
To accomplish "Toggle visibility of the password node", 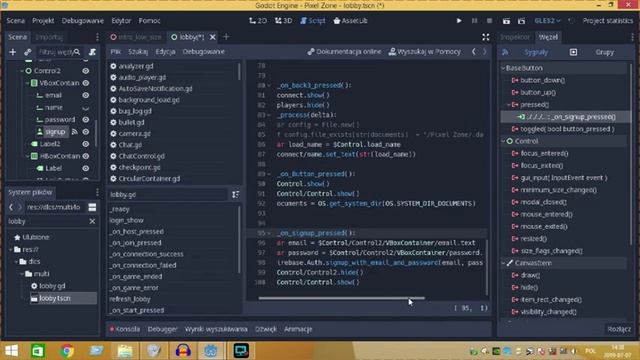I will 86,120.
